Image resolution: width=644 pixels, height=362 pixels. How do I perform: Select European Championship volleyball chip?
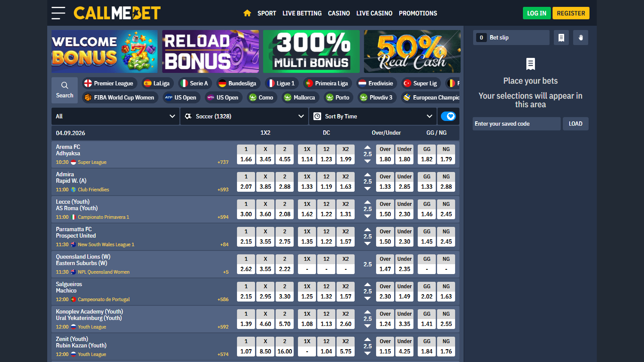pos(431,97)
